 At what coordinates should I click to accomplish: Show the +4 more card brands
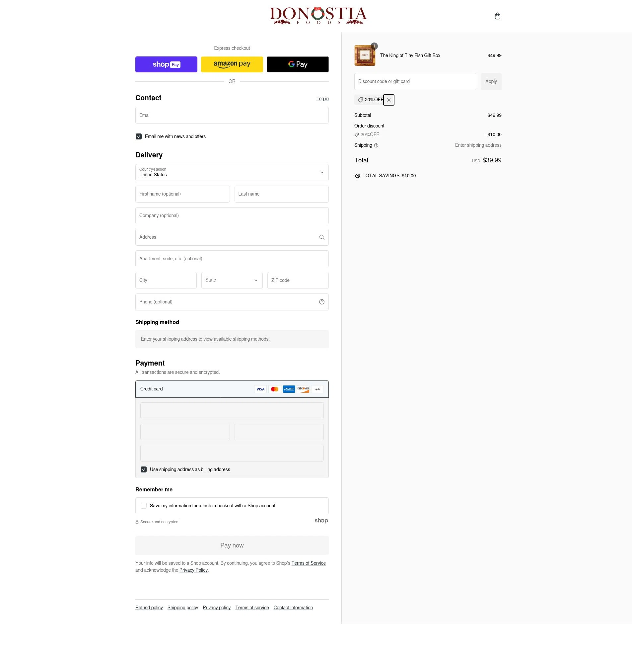pyautogui.click(x=317, y=389)
